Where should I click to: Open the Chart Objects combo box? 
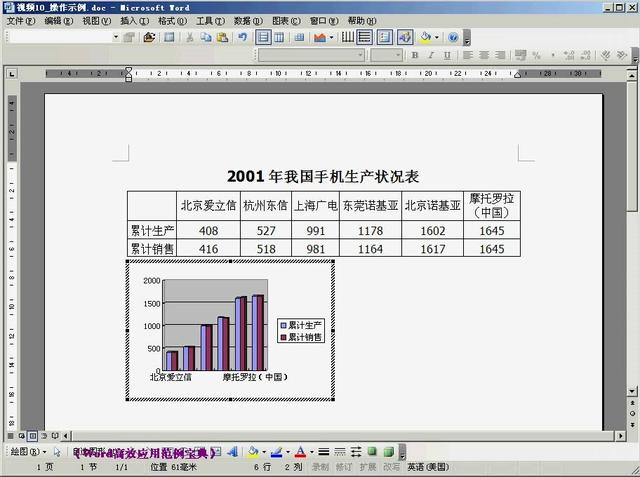64,38
